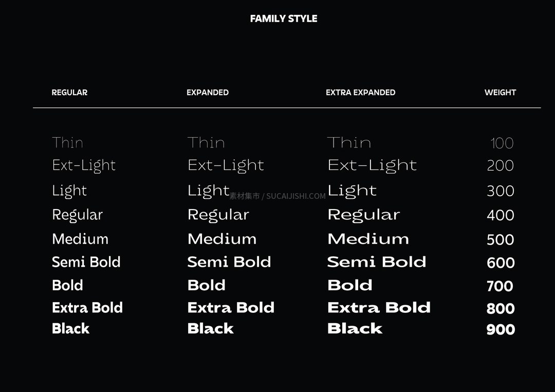Viewport: 555px width, 392px height.
Task: Click Semi Bold in the Extra Expanded column
Action: point(377,262)
